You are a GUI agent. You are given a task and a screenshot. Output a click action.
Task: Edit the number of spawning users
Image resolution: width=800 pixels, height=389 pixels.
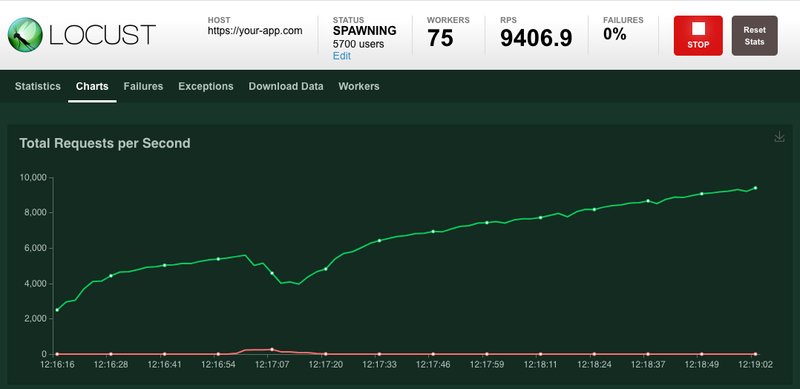pos(341,56)
